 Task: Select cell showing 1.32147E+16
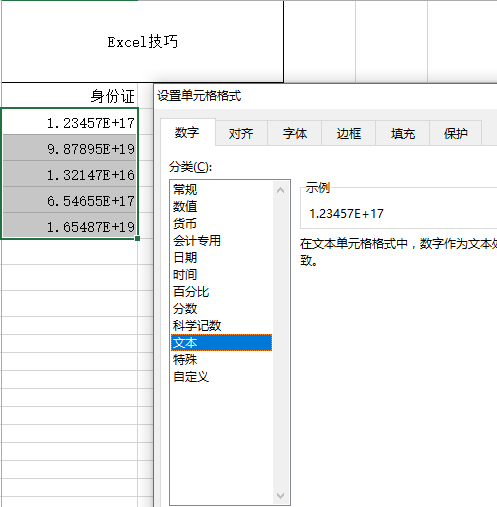[69, 174]
